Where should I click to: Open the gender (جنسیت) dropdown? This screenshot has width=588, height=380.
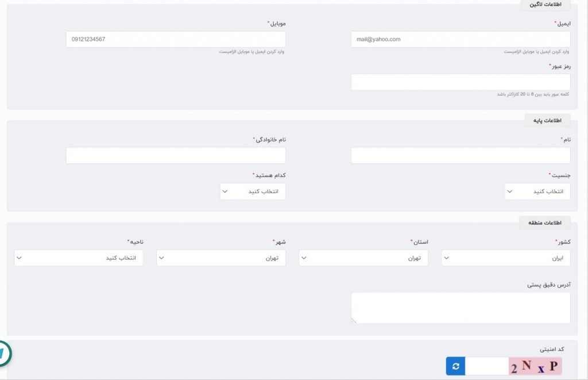coord(537,191)
